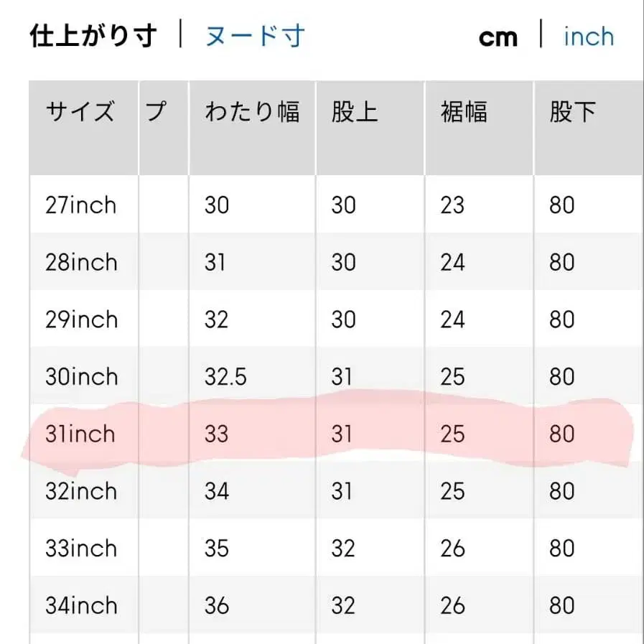Select the 30inch size row
The height and width of the screenshot is (644, 644).
[x=83, y=376]
